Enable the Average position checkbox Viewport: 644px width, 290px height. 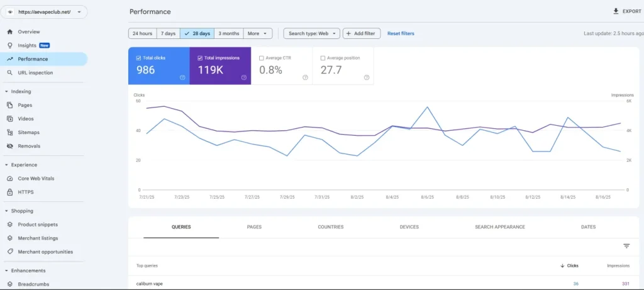click(323, 58)
